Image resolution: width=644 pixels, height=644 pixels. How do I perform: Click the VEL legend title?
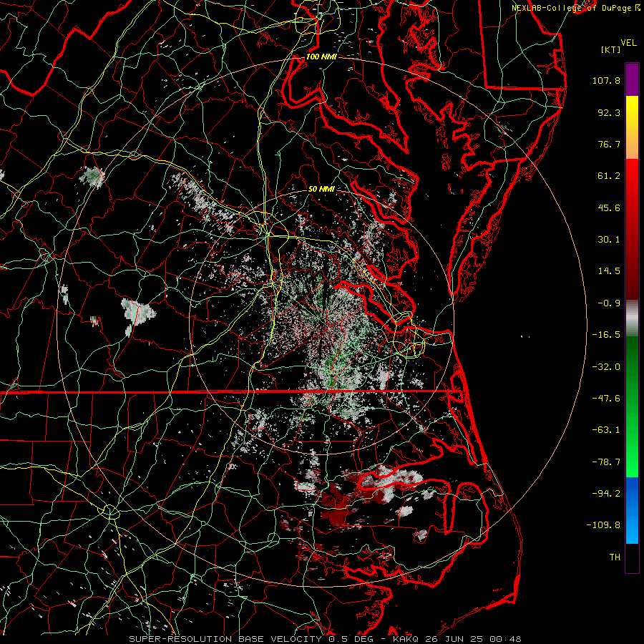[628, 43]
